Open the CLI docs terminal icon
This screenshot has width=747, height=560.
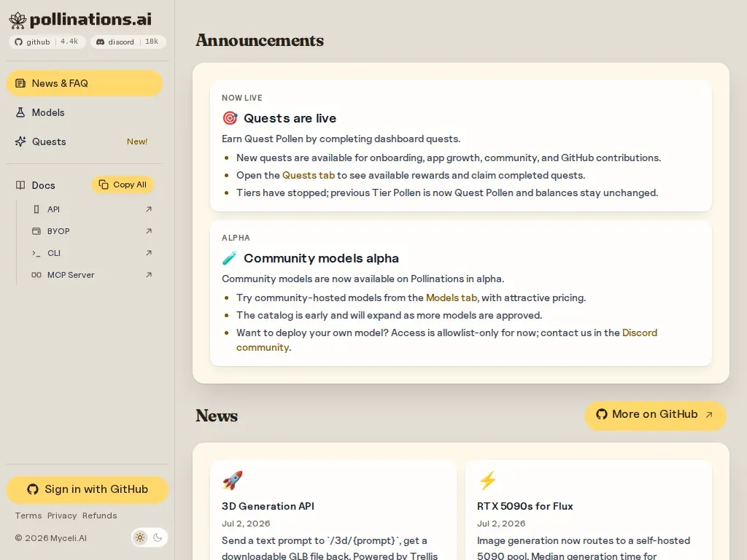(x=36, y=253)
